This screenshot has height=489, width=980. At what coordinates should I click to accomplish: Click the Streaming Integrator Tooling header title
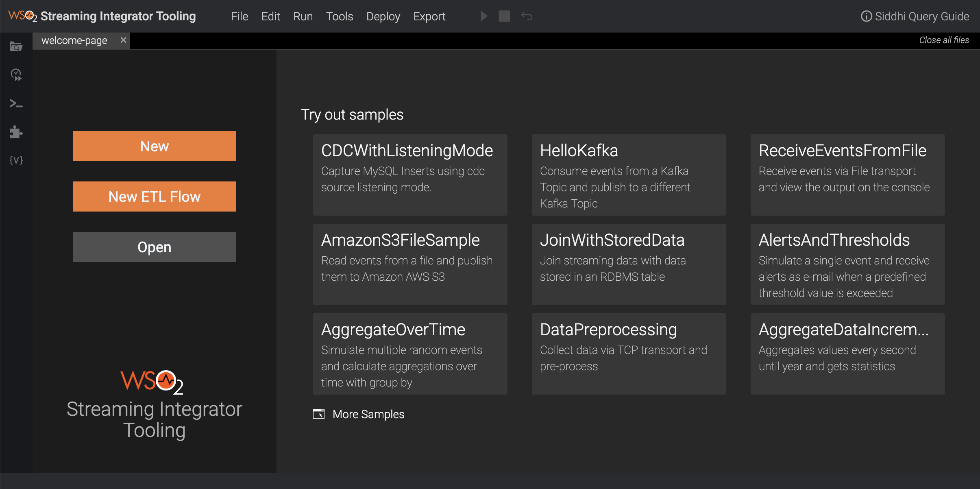[118, 16]
